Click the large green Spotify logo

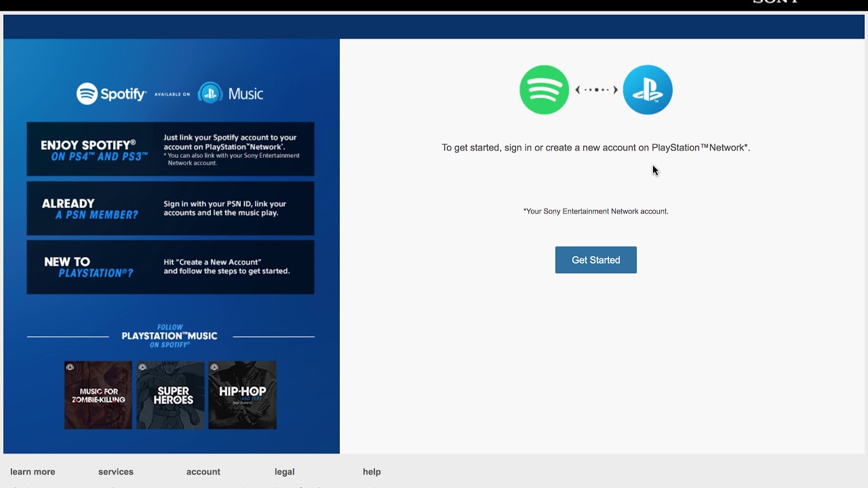click(544, 89)
